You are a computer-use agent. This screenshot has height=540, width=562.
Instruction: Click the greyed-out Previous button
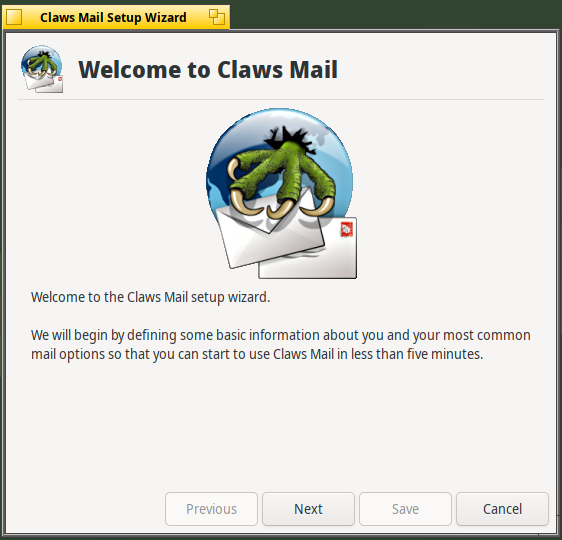[211, 509]
